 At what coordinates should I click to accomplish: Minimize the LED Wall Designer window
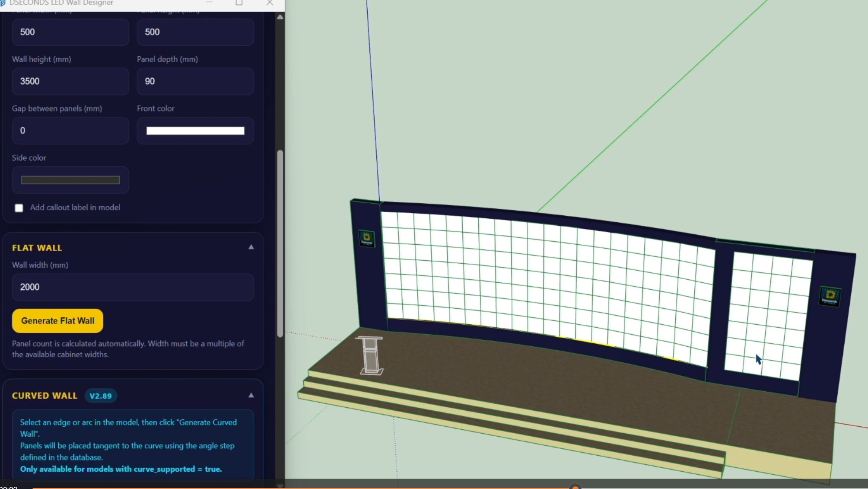pyautogui.click(x=209, y=3)
